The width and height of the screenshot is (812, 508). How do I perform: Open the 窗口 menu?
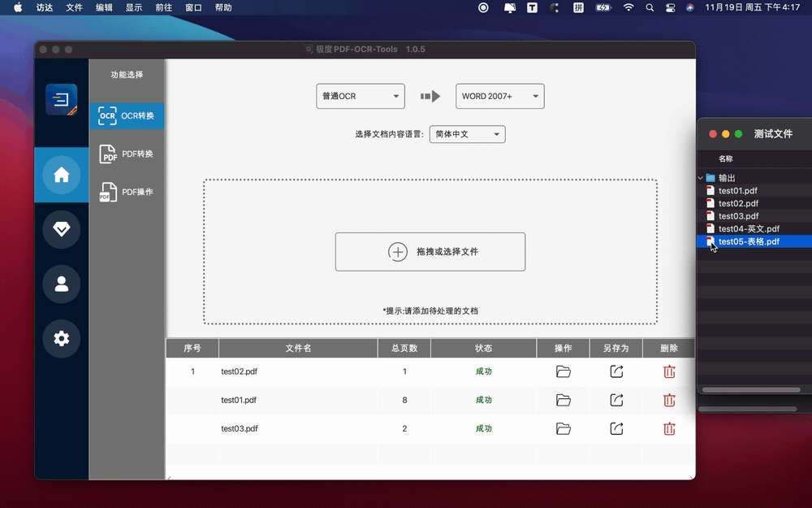(x=193, y=7)
